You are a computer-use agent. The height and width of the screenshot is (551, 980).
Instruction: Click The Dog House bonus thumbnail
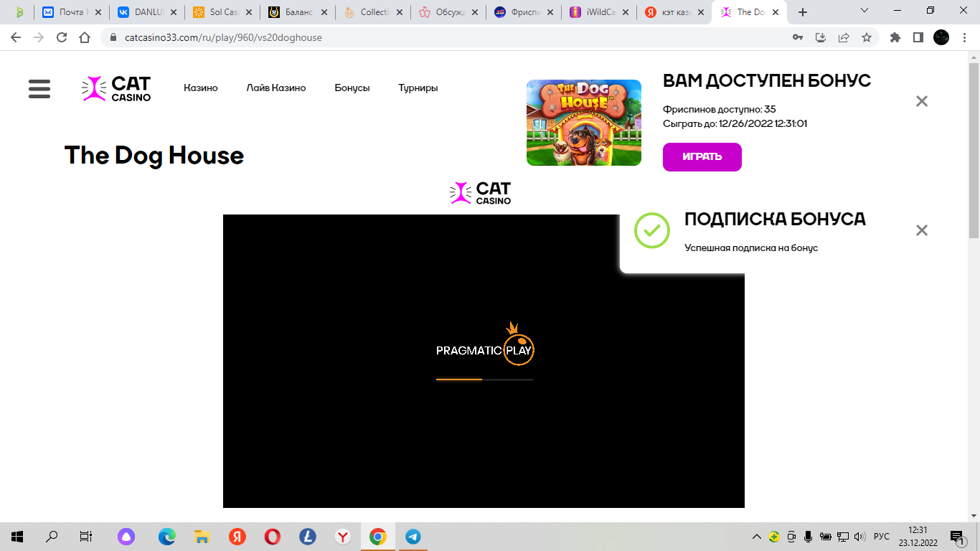click(x=583, y=123)
